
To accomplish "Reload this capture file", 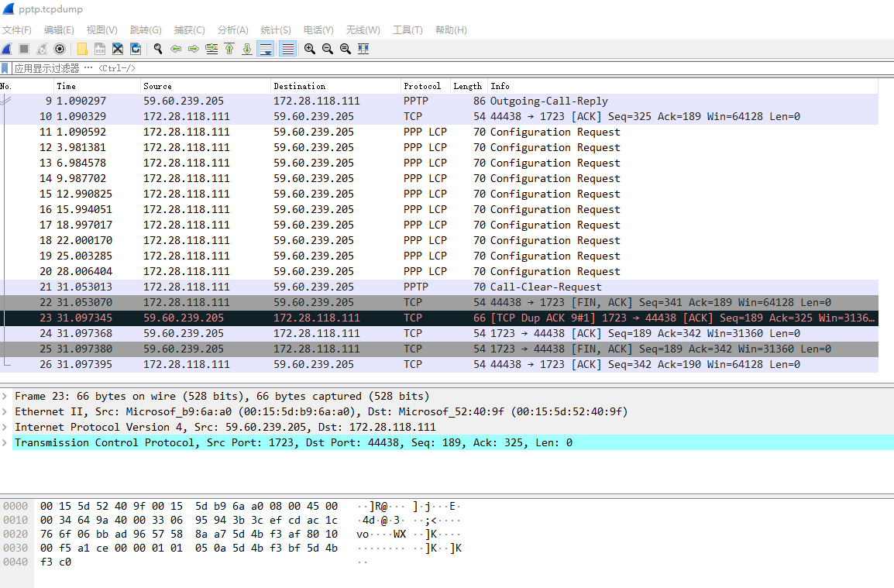I will click(x=136, y=48).
